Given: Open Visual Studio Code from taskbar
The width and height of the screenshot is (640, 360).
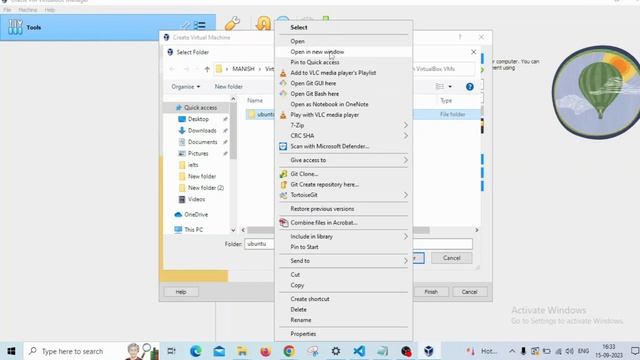Looking at the screenshot, I should (x=359, y=351).
